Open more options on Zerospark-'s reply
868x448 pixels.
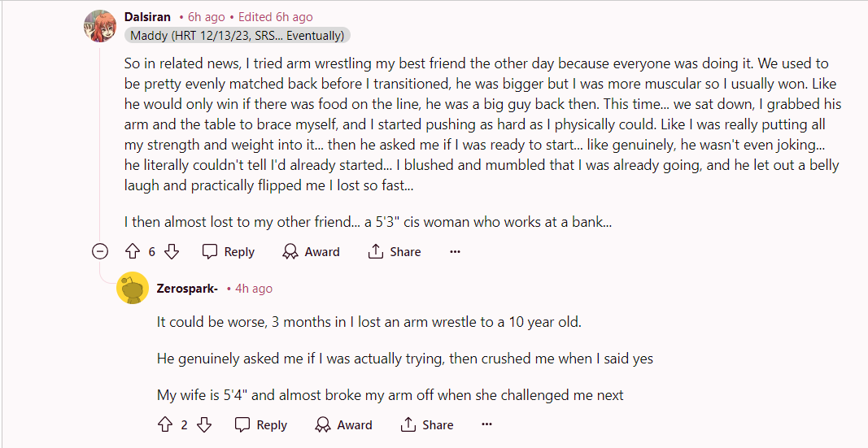[x=487, y=425]
